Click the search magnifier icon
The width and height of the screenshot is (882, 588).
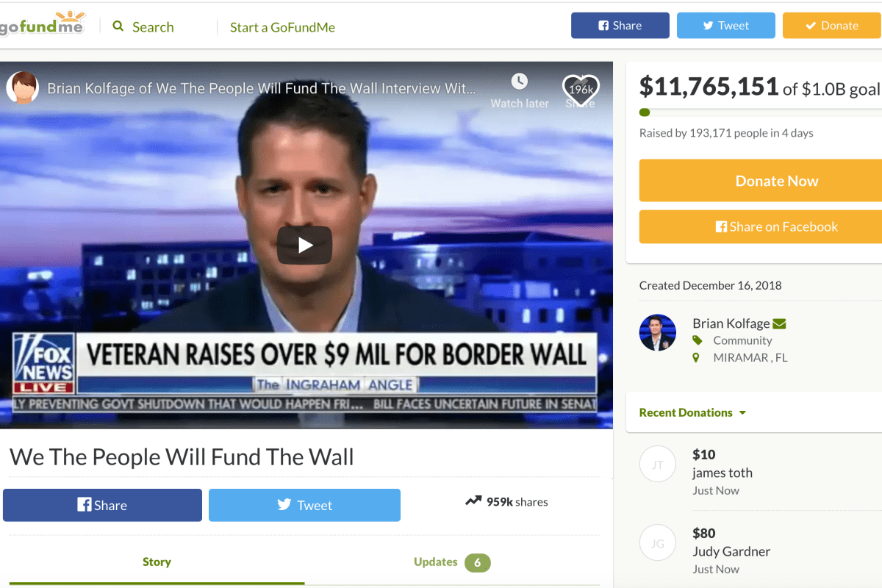[x=118, y=26]
